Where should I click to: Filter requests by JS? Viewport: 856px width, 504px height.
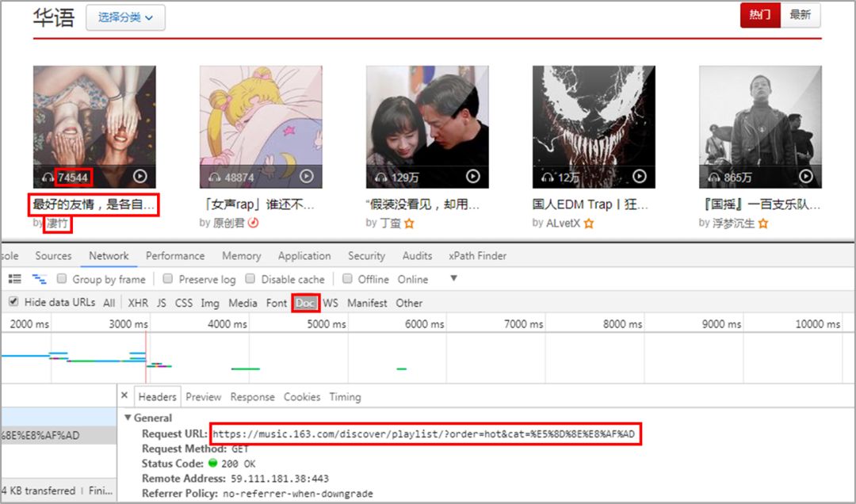click(162, 303)
